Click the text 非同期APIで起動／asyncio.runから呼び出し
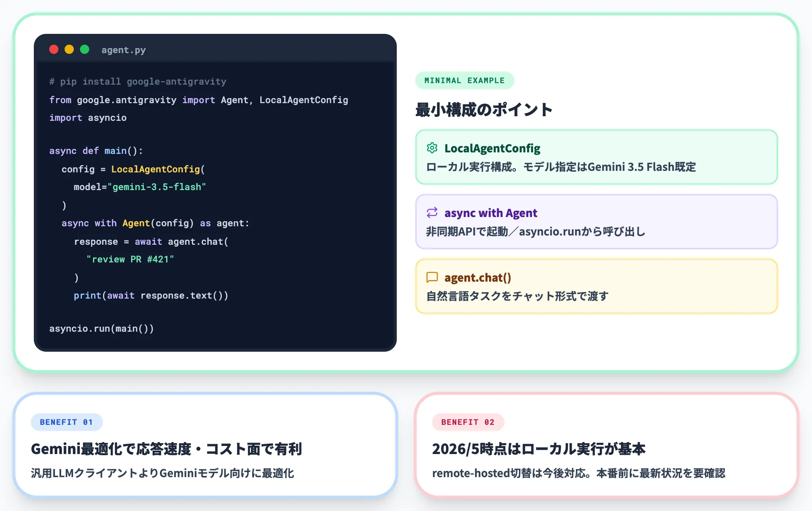Viewport: 812px width, 511px height. [536, 232]
